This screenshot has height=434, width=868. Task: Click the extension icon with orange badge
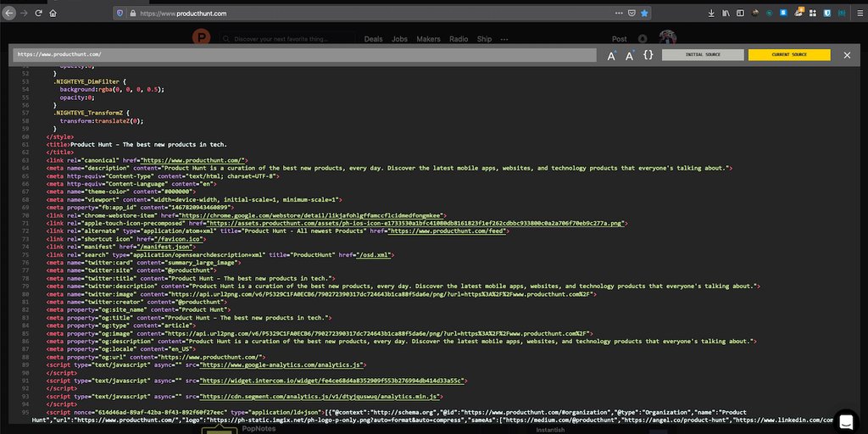tap(798, 12)
